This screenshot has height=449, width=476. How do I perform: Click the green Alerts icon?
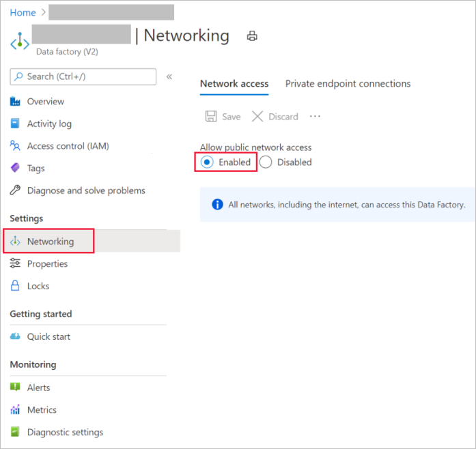point(15,387)
